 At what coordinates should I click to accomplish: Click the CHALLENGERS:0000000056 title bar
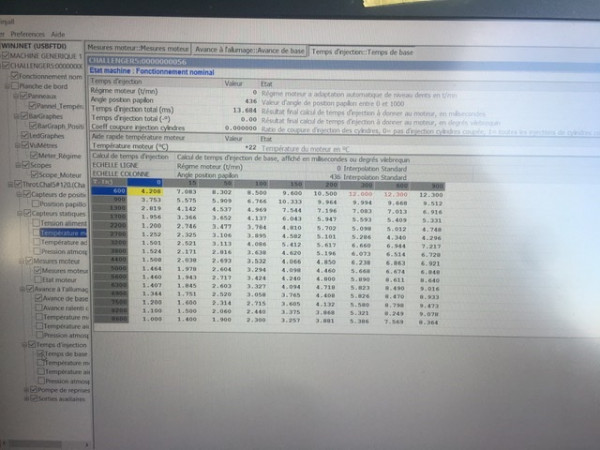point(342,64)
